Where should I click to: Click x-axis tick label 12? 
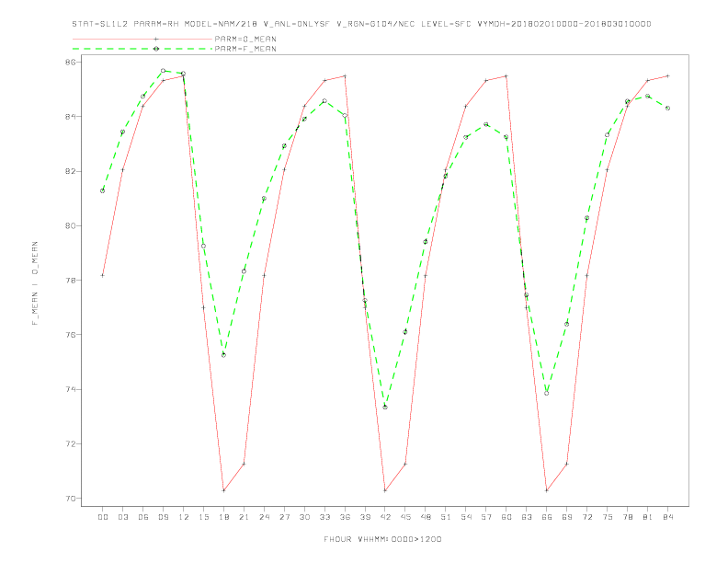click(184, 517)
